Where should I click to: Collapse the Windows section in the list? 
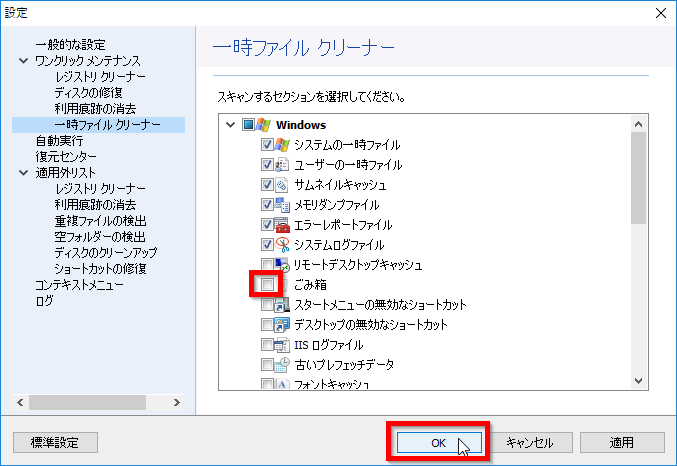[231, 125]
